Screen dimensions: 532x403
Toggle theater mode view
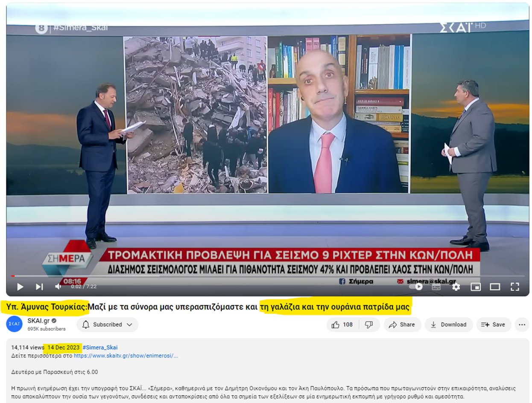coord(495,287)
